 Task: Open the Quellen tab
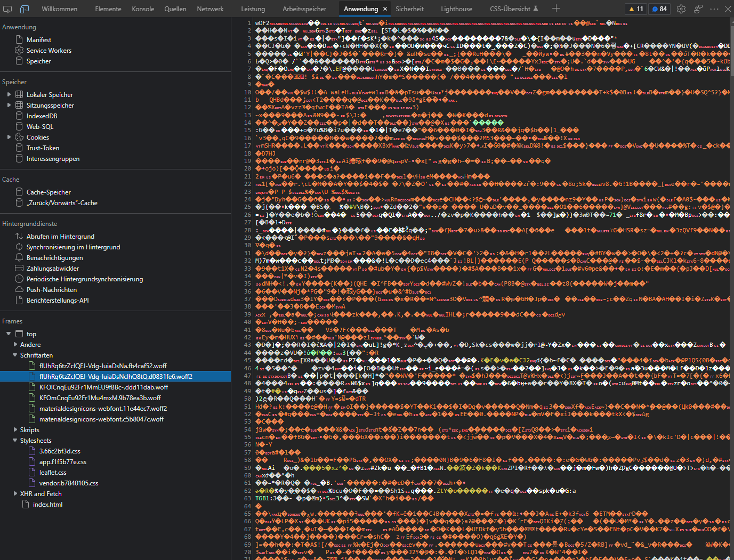(x=175, y=9)
